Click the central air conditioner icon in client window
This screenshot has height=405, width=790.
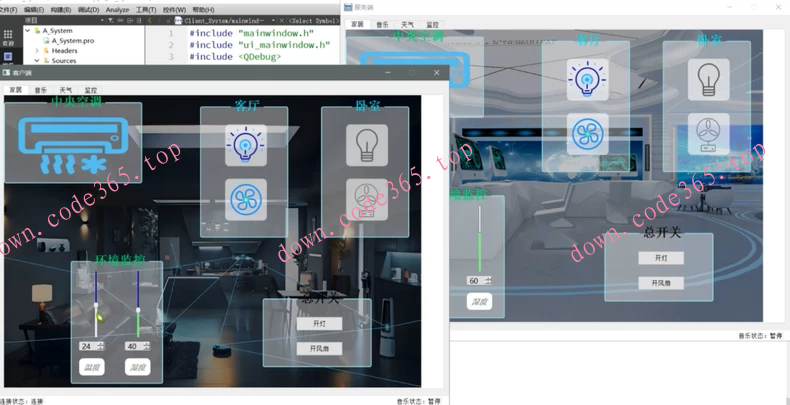[73, 146]
